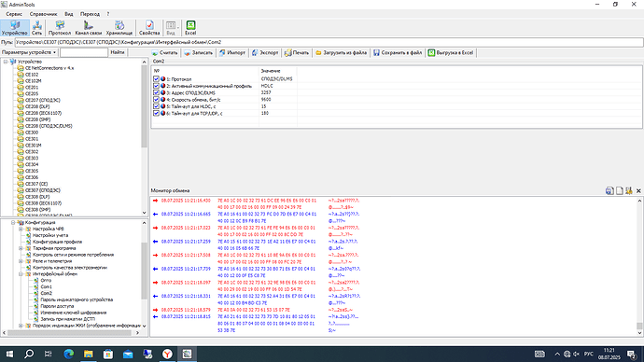Image resolution: width=644 pixels, height=362 pixels.
Task: Click the Записать button
Action: point(199,52)
